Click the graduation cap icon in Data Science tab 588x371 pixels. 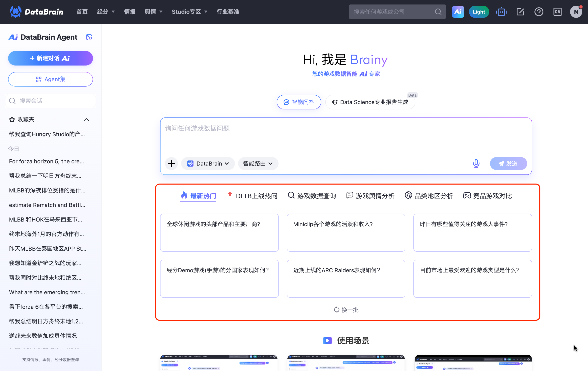pos(334,102)
